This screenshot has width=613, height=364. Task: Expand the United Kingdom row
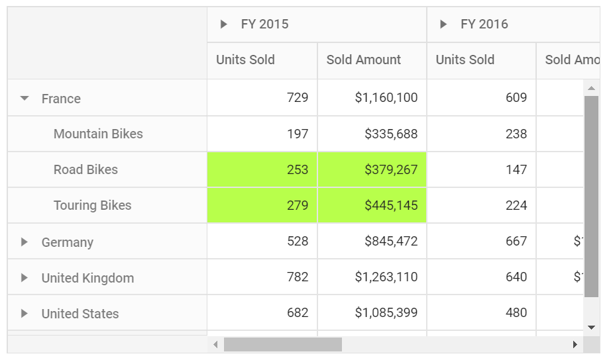(25, 278)
